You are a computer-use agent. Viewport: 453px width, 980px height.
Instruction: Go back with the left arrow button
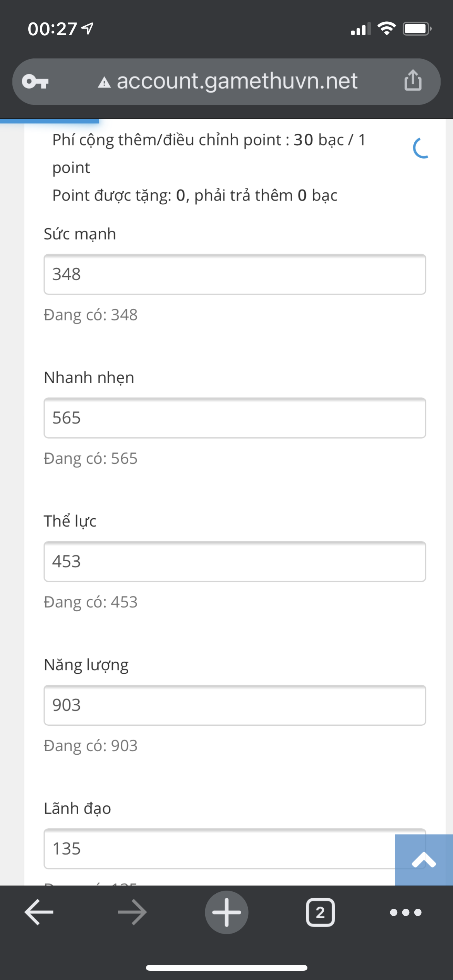pyautogui.click(x=39, y=912)
